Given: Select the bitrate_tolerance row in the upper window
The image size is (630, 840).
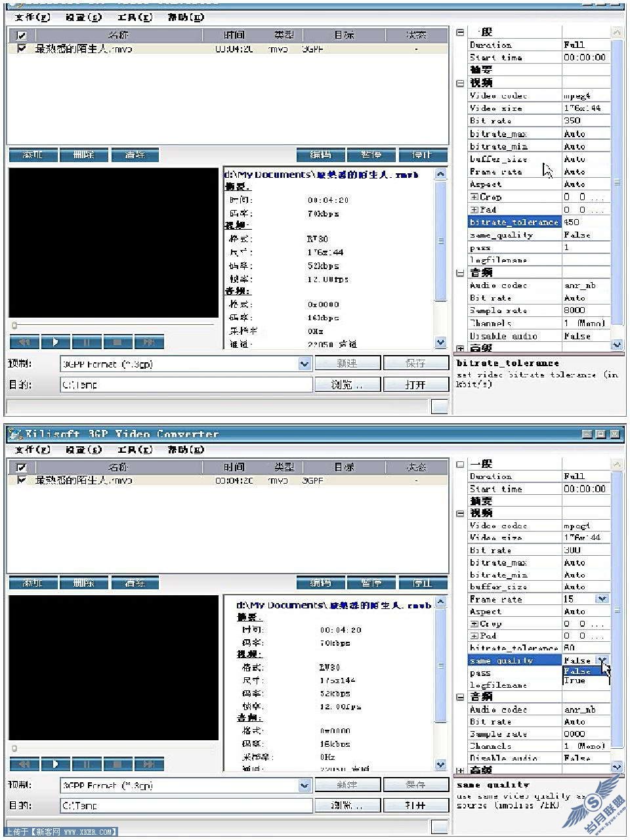Looking at the screenshot, I should (x=539, y=222).
